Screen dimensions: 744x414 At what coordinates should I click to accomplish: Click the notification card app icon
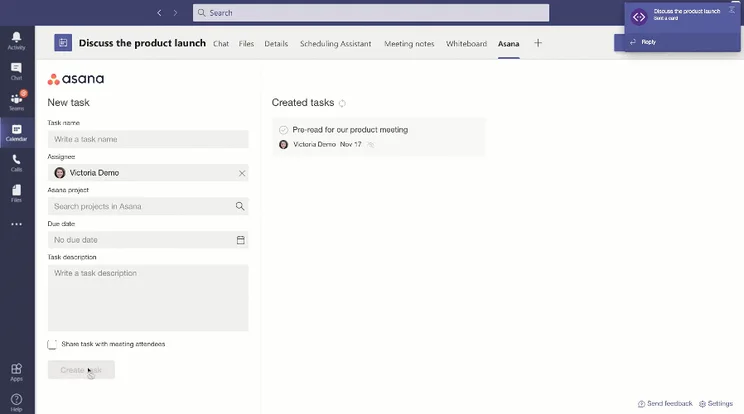point(639,17)
